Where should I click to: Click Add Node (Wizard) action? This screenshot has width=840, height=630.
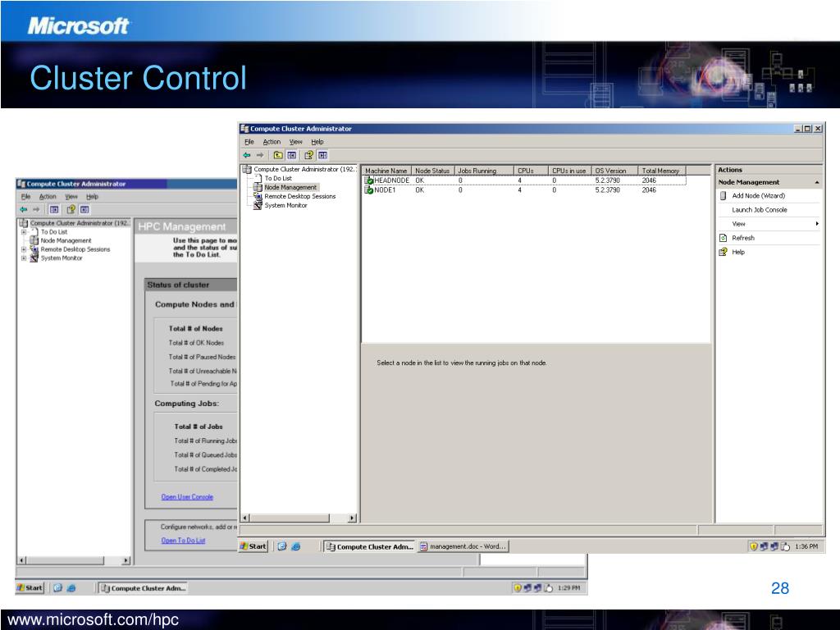(758, 196)
